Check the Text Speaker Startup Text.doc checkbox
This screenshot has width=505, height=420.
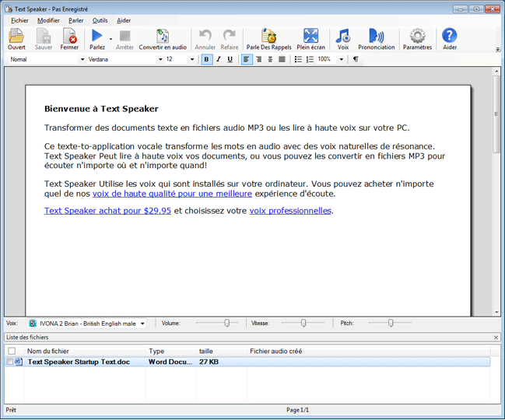tap(10, 362)
